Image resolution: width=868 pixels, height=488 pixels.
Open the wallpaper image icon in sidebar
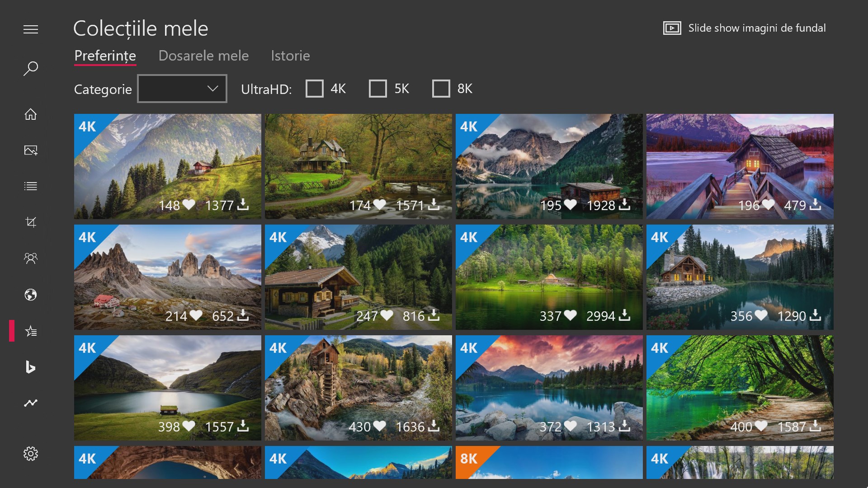(31, 150)
